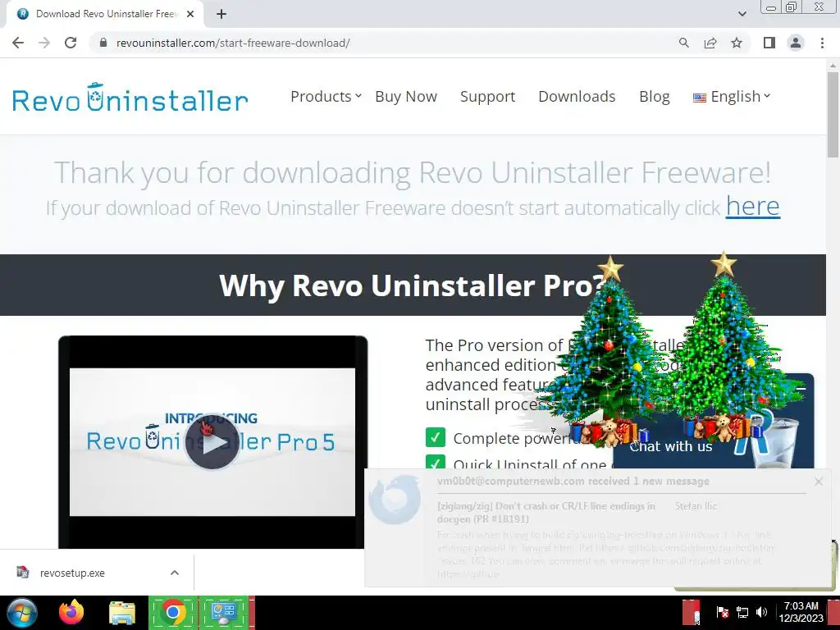This screenshot has width=840, height=630.
Task: Open Action Center flag icon
Action: click(x=722, y=612)
